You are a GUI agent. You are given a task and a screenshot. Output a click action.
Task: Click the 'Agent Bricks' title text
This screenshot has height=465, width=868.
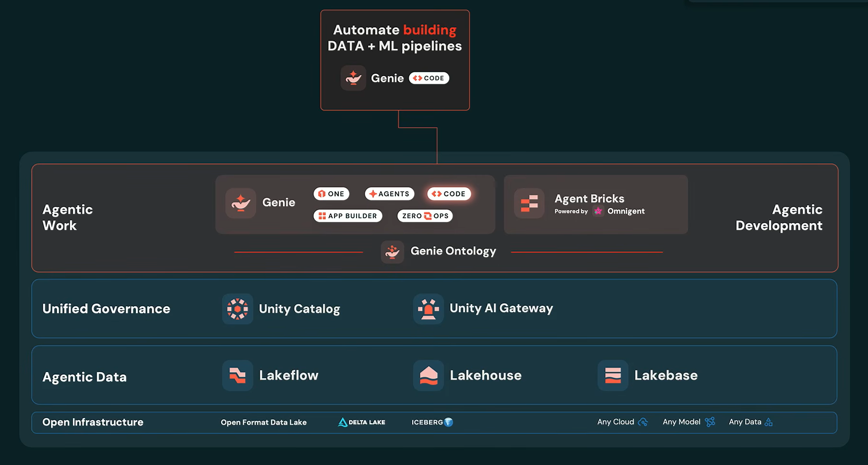click(589, 198)
